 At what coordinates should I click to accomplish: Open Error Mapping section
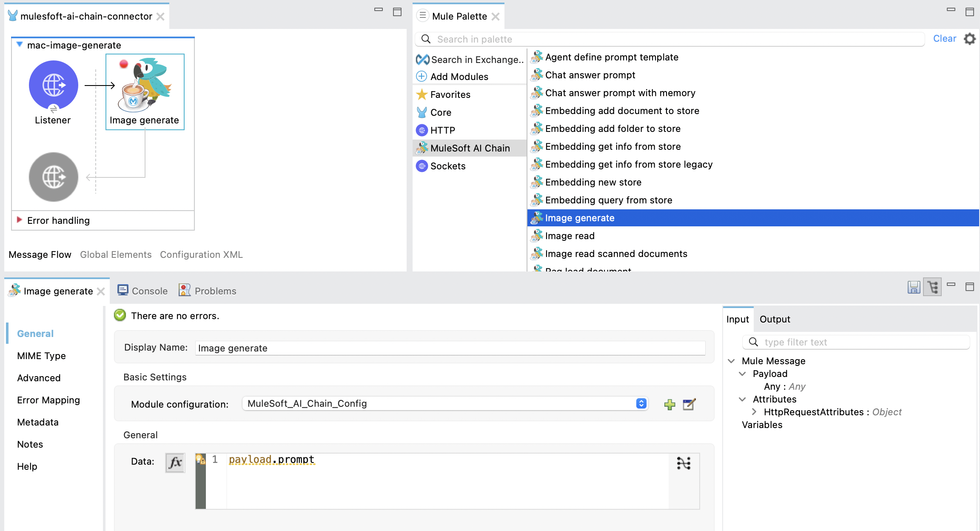click(48, 400)
